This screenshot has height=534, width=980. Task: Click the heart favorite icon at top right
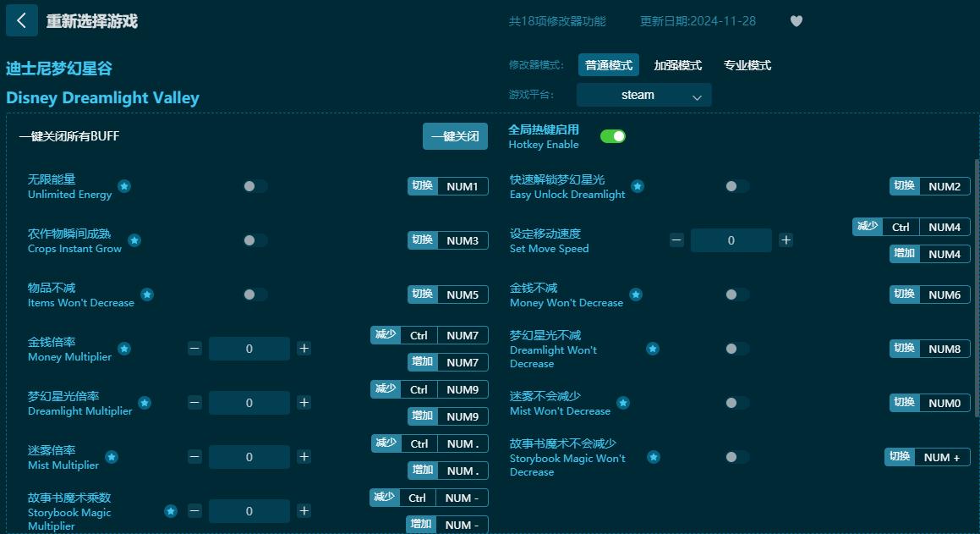click(796, 20)
